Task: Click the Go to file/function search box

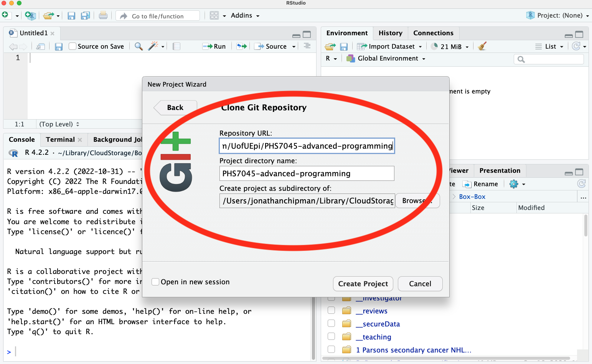Action: (158, 16)
